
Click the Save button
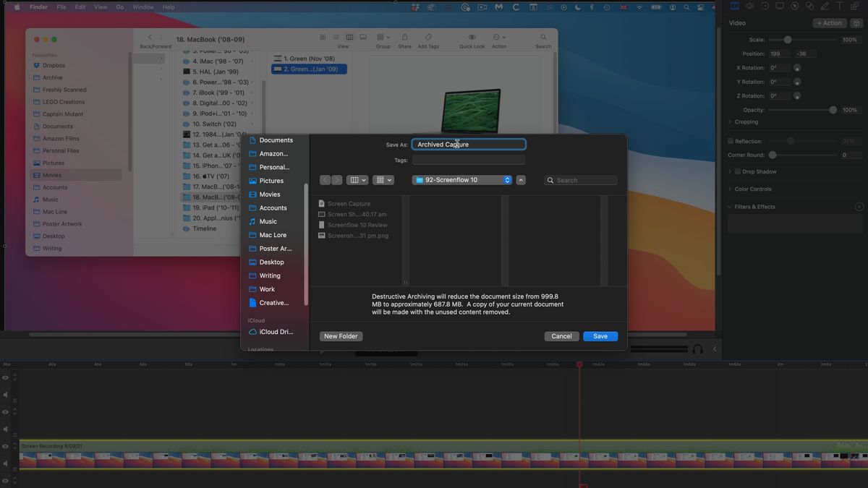[x=600, y=335]
